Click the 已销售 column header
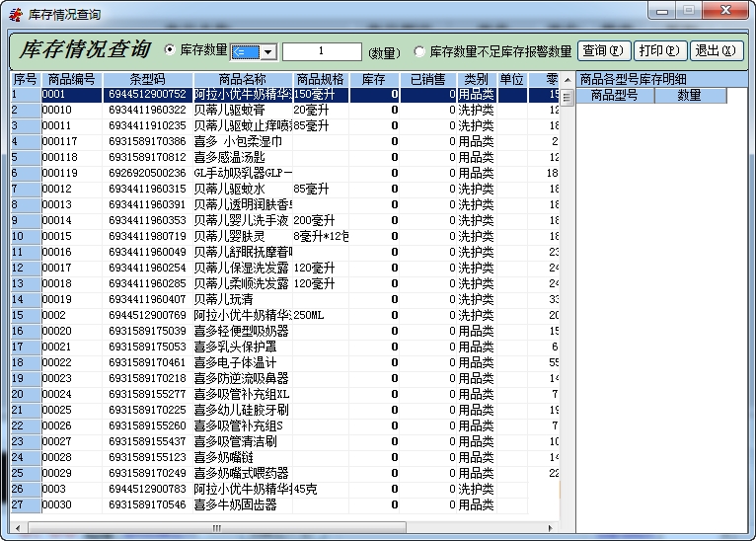The image size is (756, 541). click(427, 79)
